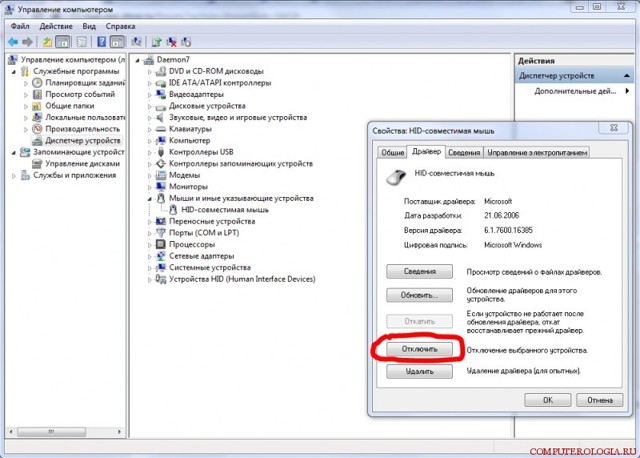
Task: Select the Драйвер tab
Action: [x=426, y=151]
